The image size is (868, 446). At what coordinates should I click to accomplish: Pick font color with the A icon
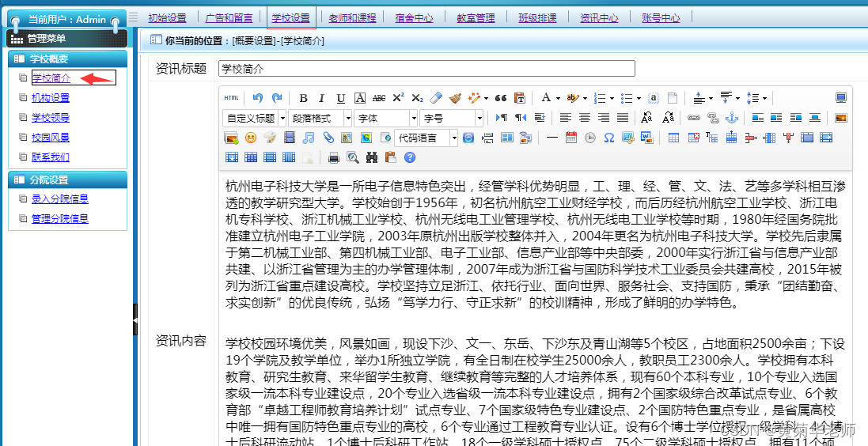click(x=546, y=98)
